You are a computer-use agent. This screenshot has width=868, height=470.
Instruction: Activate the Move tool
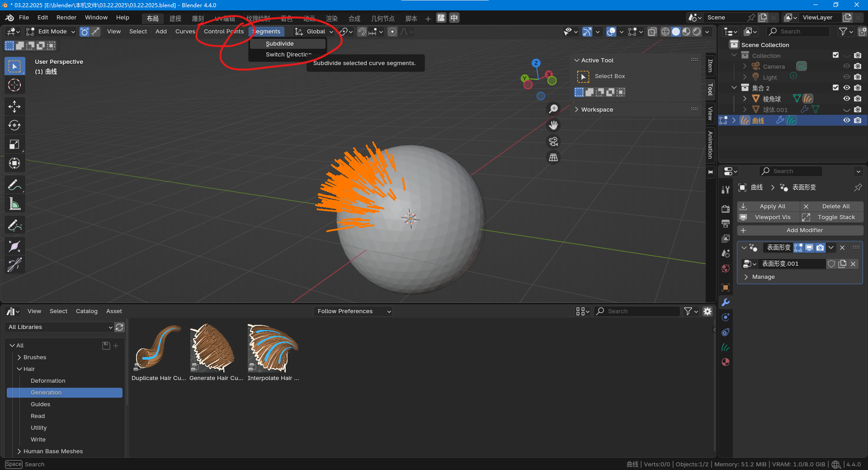pos(14,107)
